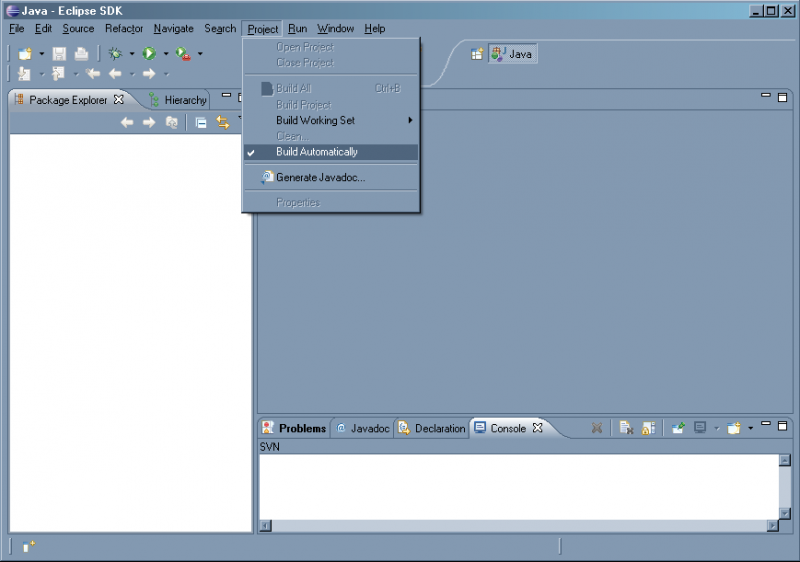Click the fast view icon in status bar
800x562 pixels.
coord(29,546)
